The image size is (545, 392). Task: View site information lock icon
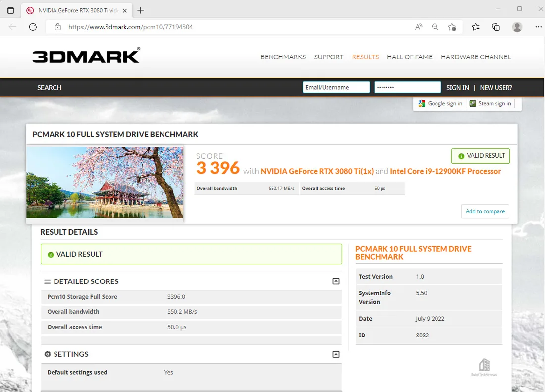pos(57,27)
